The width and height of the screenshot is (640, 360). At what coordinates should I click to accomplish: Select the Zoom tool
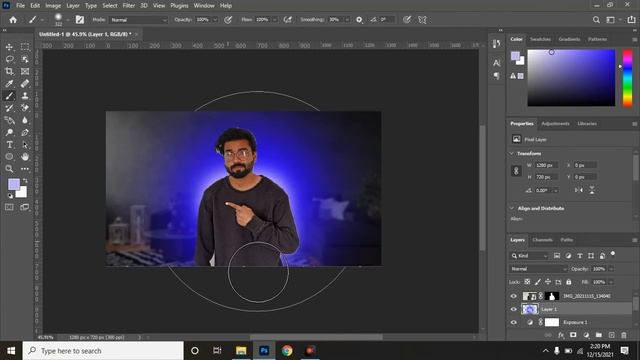tap(9, 169)
